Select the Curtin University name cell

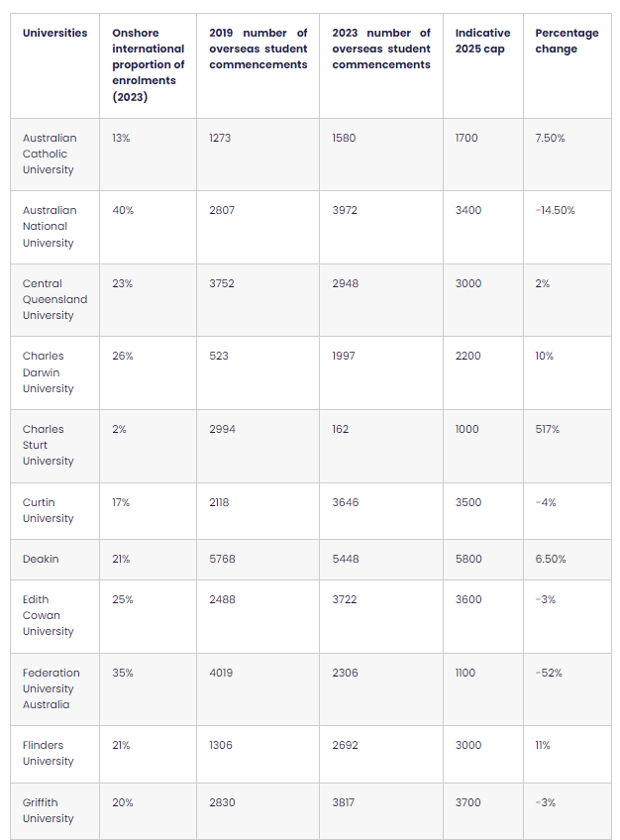click(49, 510)
